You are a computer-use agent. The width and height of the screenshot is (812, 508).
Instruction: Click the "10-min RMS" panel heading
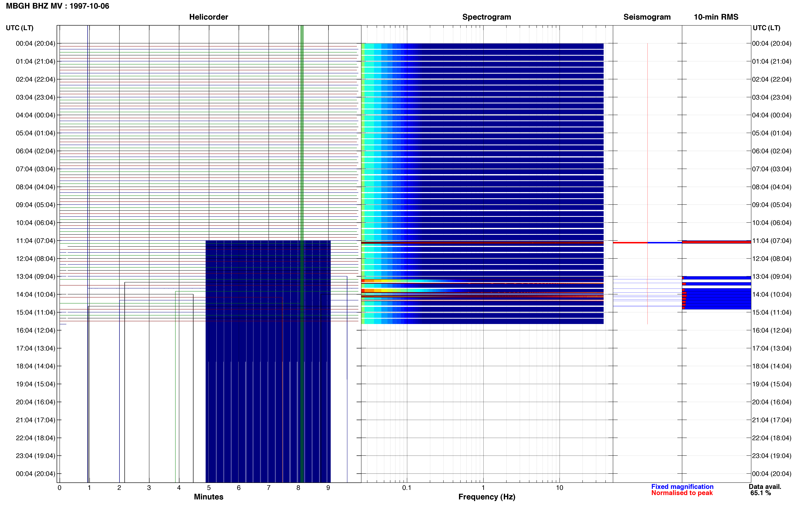coord(716,17)
